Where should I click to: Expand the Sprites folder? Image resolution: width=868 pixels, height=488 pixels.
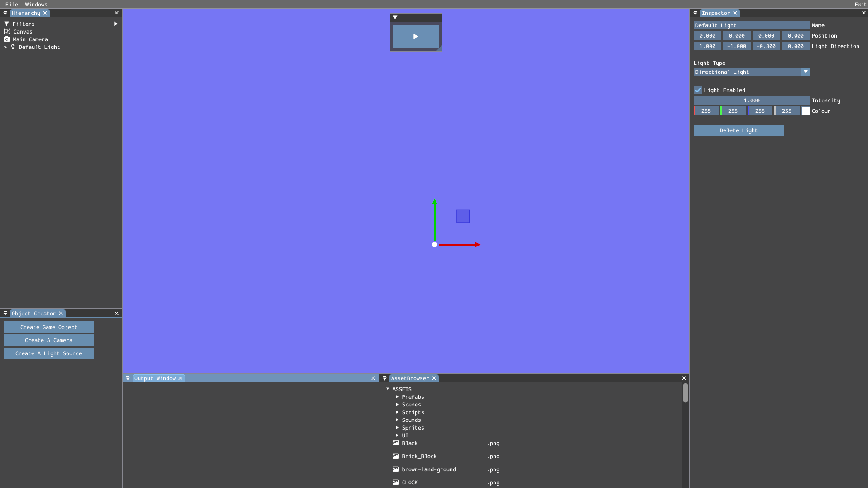[397, 427]
